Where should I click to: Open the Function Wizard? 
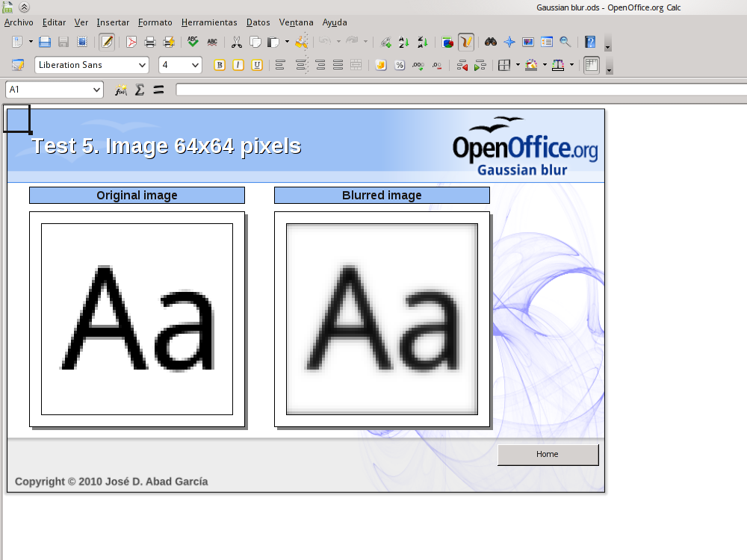tap(121, 90)
